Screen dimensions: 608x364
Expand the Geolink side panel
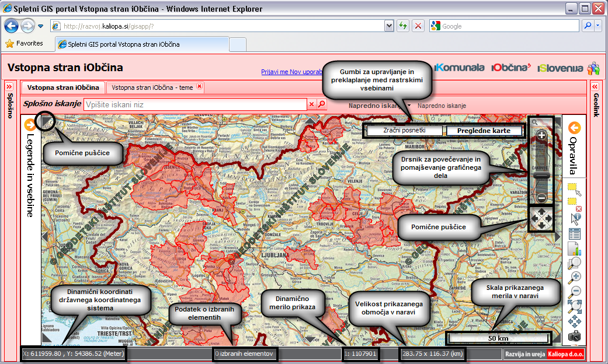[596, 87]
